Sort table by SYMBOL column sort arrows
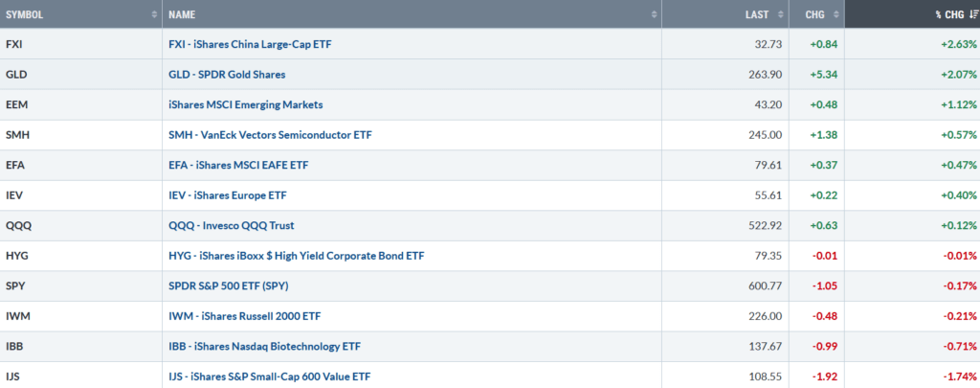Screen dimensions: 980x388 (154, 14)
